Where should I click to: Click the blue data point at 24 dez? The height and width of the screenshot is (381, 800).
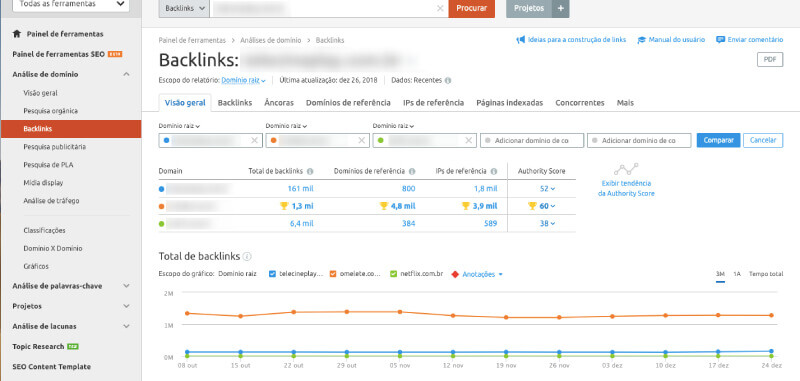tap(772, 351)
